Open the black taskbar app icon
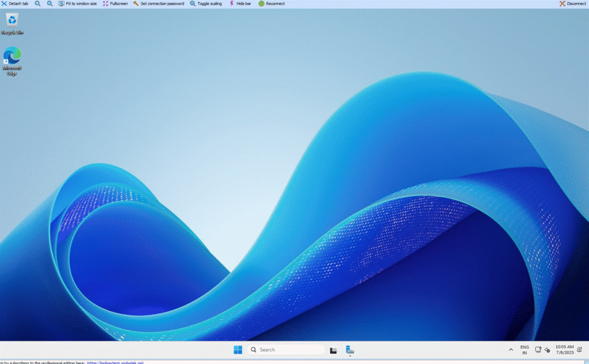Screen dimensions: 589x364 pos(333,350)
